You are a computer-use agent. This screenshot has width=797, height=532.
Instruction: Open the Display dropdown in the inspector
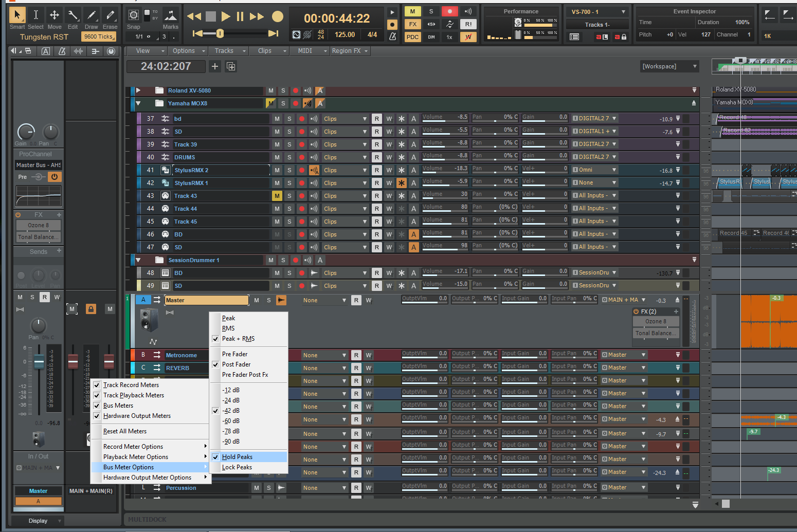38,521
